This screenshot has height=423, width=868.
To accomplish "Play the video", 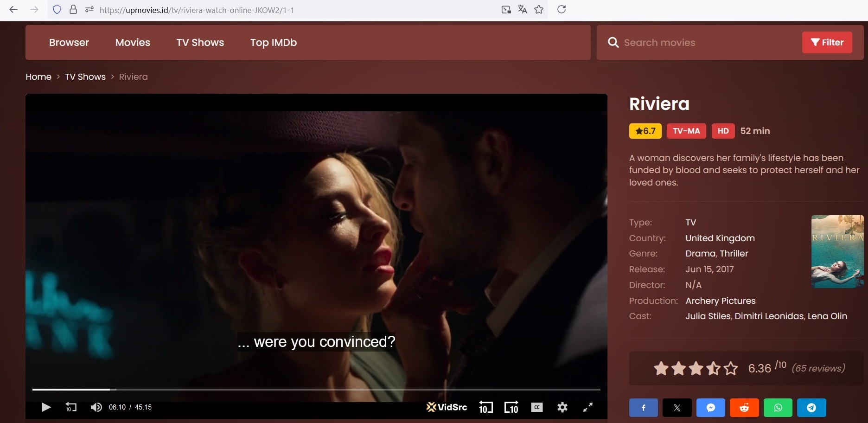I will pyautogui.click(x=46, y=407).
